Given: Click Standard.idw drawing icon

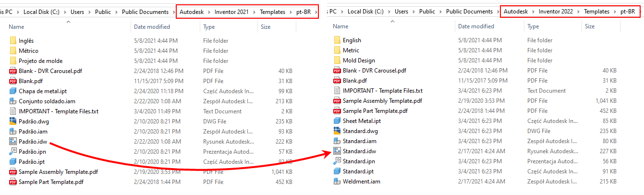Looking at the screenshot, I should 337,151.
